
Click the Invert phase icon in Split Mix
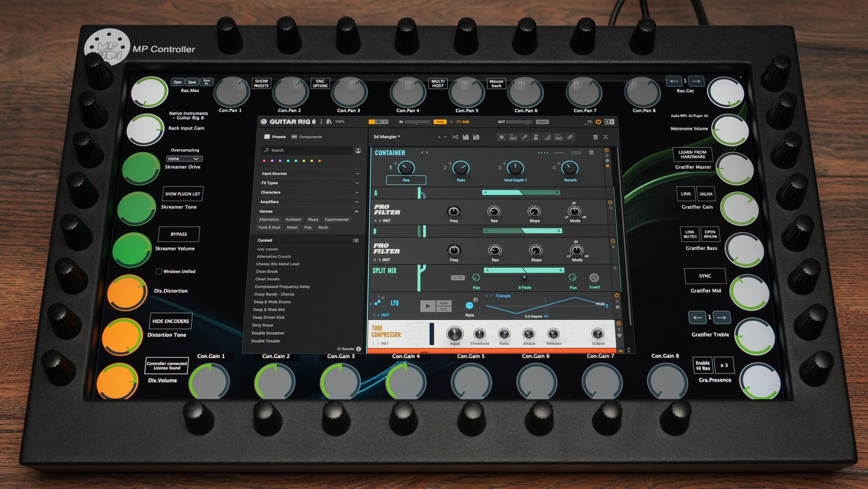pos(594,278)
